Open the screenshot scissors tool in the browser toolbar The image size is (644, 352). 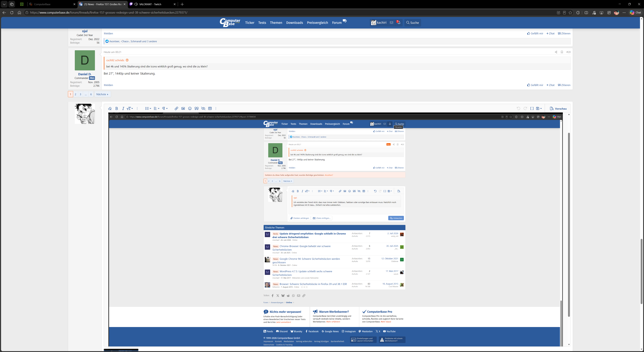point(602,13)
